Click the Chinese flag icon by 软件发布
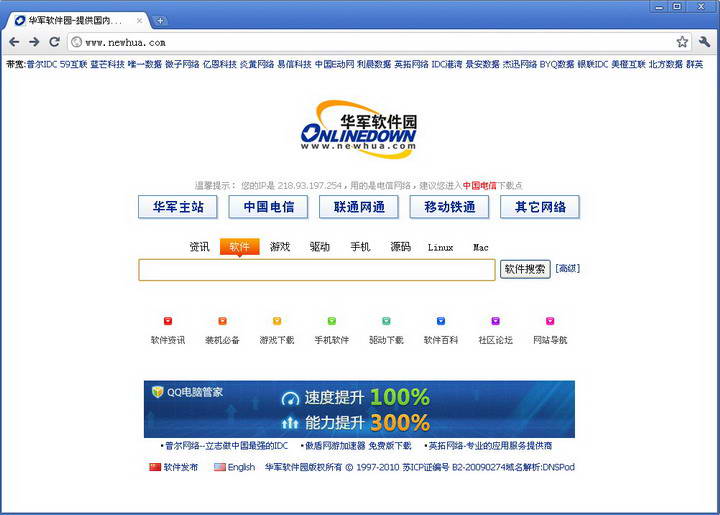This screenshot has width=720, height=515. tap(155, 467)
